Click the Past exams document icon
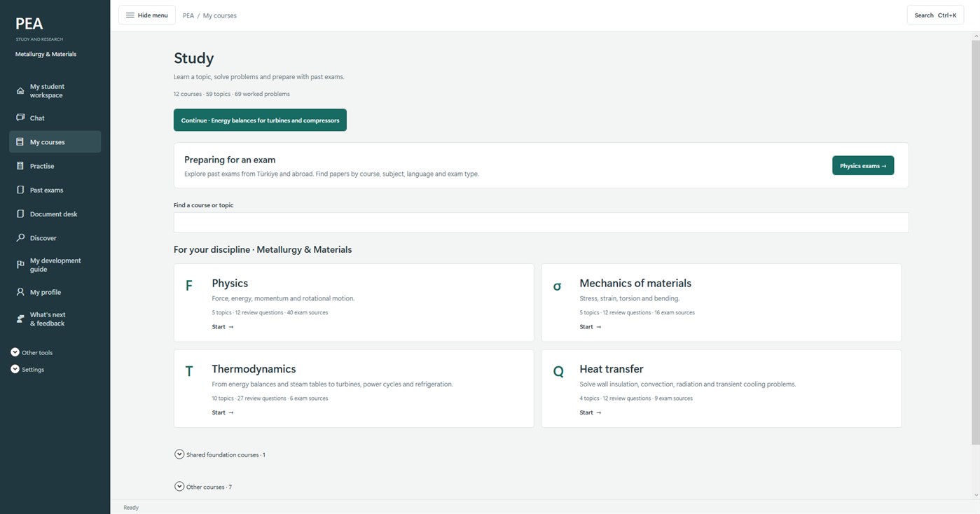Image resolution: width=980 pixels, height=514 pixels. click(20, 190)
